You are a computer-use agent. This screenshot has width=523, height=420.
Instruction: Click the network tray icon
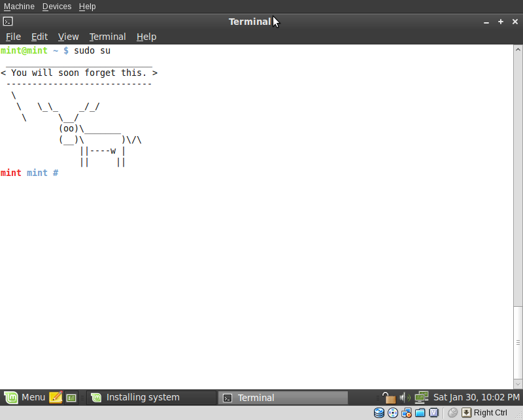422,397
